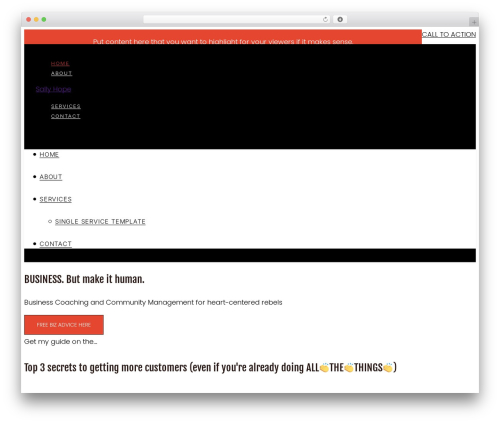Open the CALL TO ACTION link

pyautogui.click(x=449, y=34)
